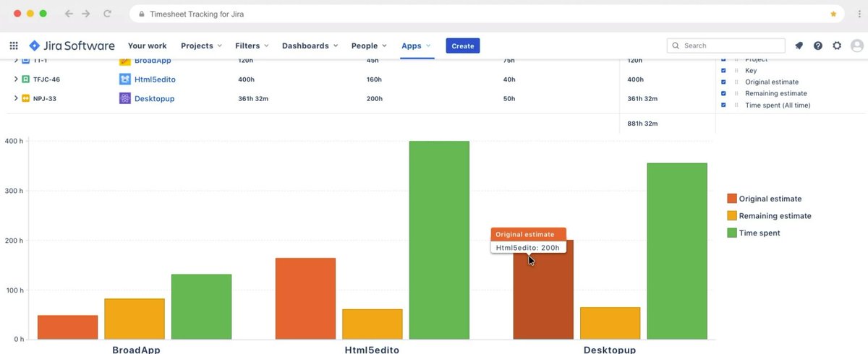Click the Time spent legend label

click(759, 233)
